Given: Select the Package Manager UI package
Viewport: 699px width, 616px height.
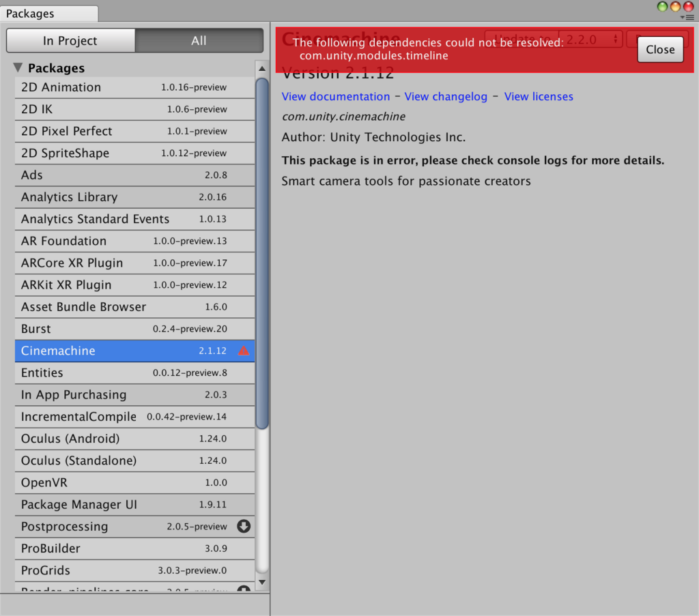Looking at the screenshot, I should pos(134,505).
